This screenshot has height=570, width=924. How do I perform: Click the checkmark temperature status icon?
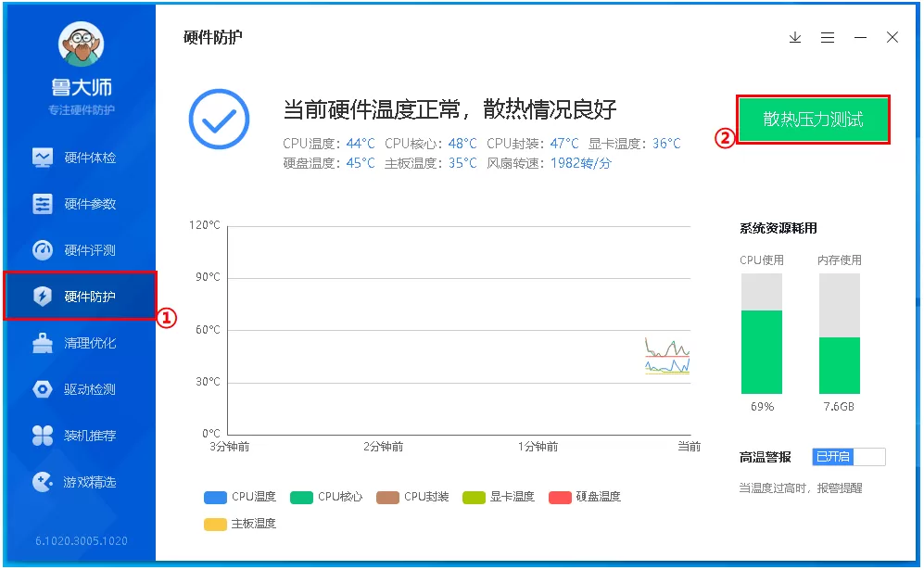click(221, 119)
